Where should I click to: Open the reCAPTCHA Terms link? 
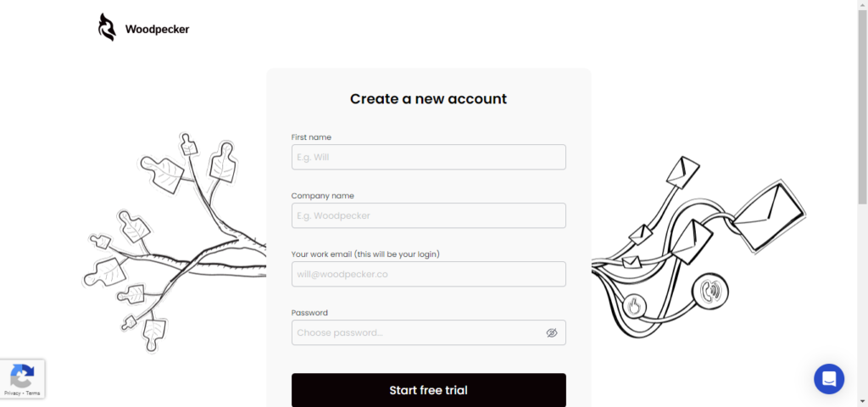tap(33, 393)
